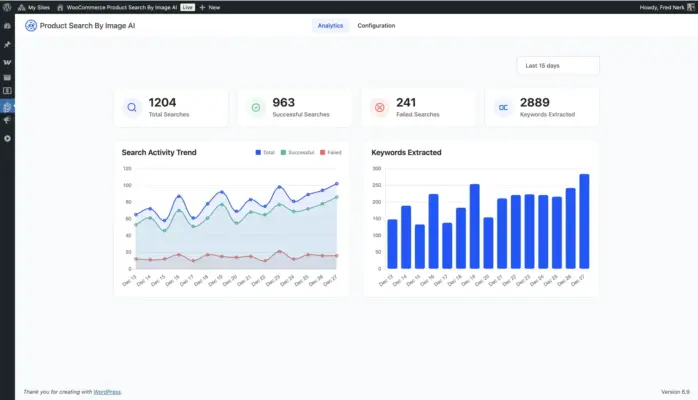Click the Dec 16 bar in Keywords Extracted
This screenshot has width=698, height=400.
pyautogui.click(x=433, y=231)
